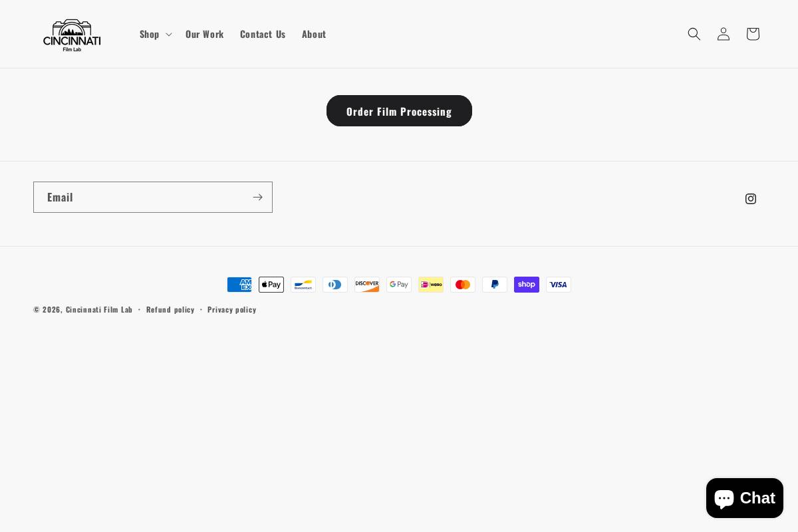Click the Mastercard payment icon

pos(463,285)
